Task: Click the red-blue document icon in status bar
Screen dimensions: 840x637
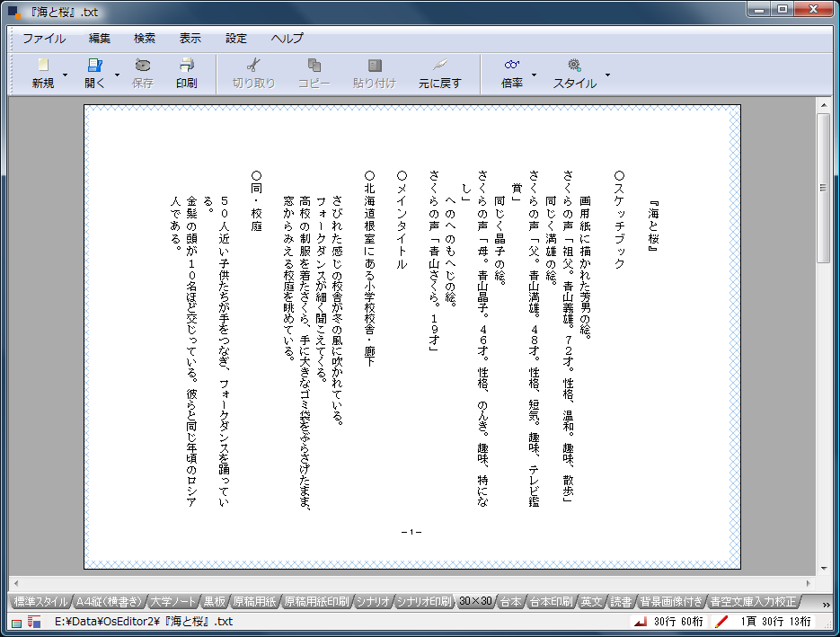Action: point(34,622)
